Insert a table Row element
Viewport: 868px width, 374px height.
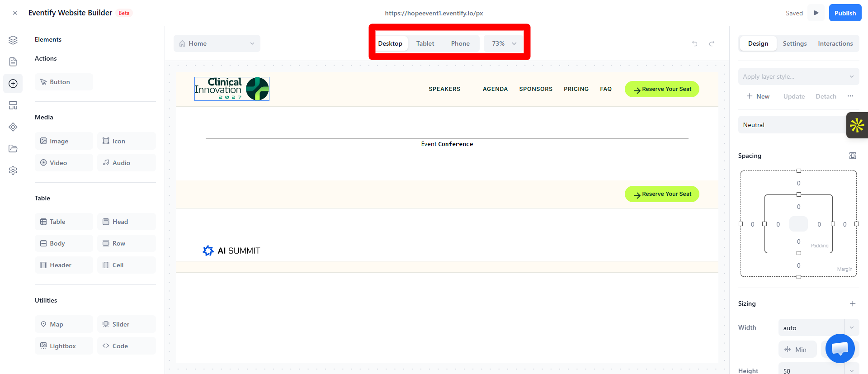pyautogui.click(x=127, y=243)
